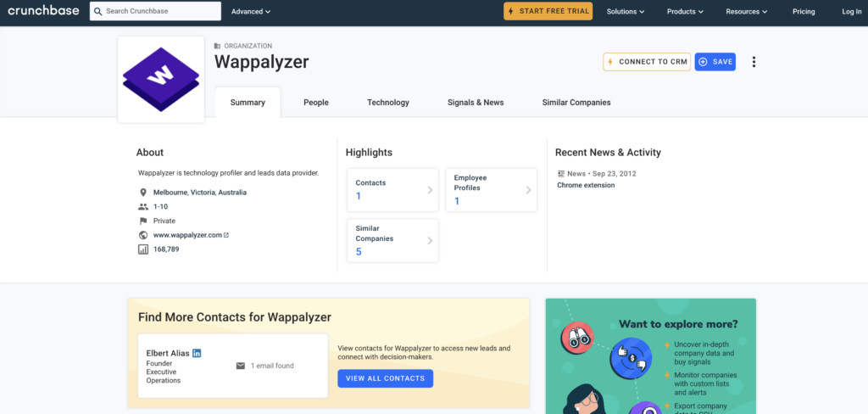Focus the Search Crunchbase field
Screen dimensions: 868x414
click(156, 11)
